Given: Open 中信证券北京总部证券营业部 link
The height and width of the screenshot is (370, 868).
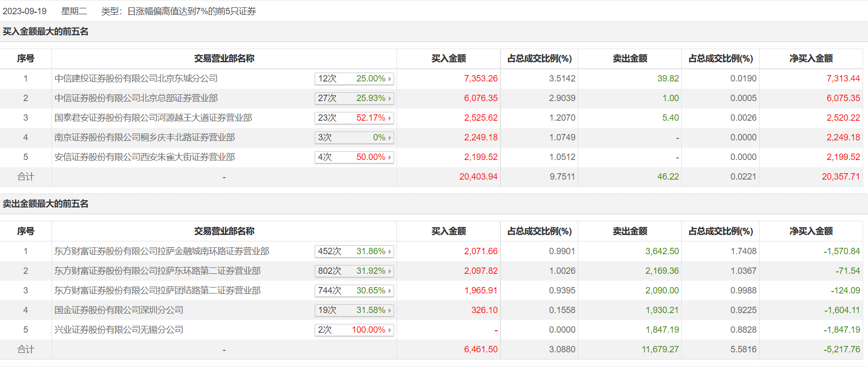Looking at the screenshot, I should [x=136, y=98].
